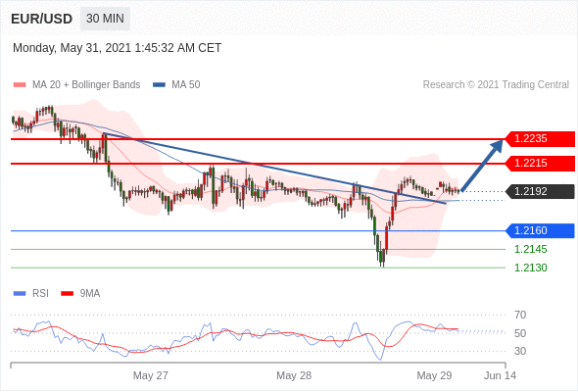Screen dimensions: 578x392
Task: Click the 1.2145 green support label
Action: coord(530,249)
